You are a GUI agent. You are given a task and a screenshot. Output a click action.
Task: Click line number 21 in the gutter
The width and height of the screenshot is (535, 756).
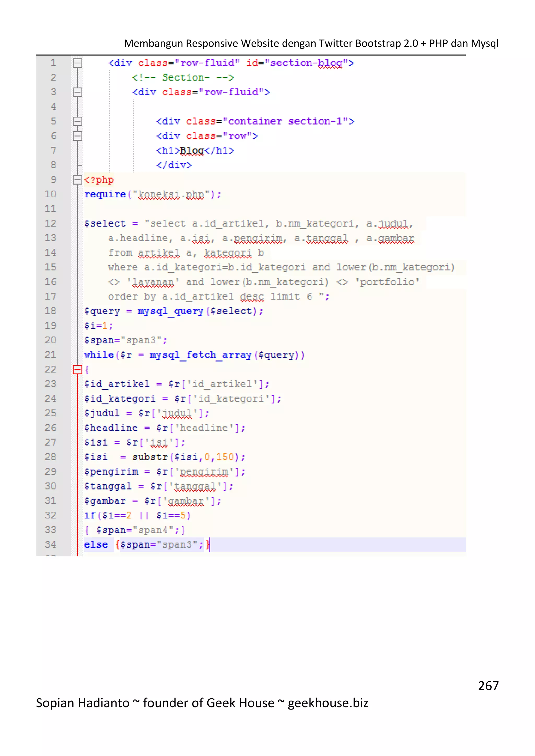click(x=50, y=355)
